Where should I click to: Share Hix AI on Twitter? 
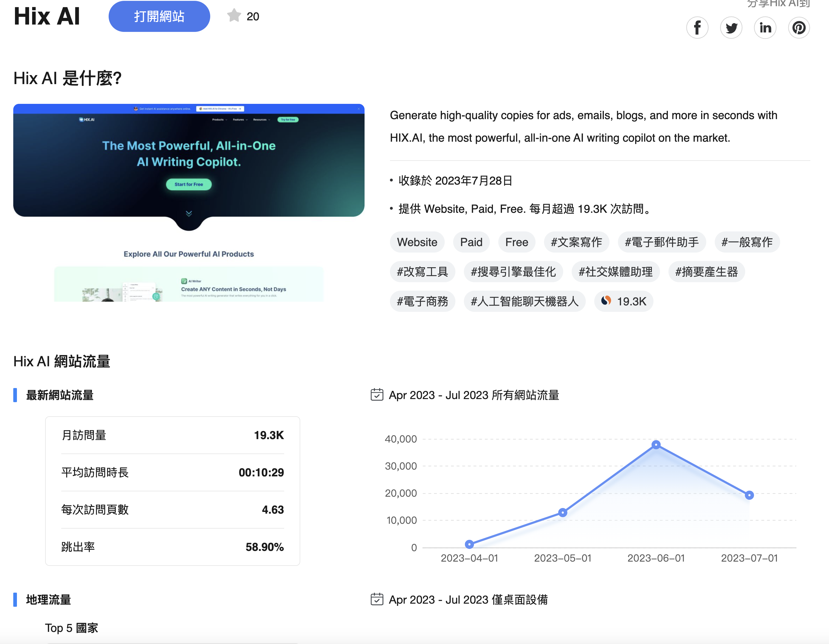coord(731,28)
